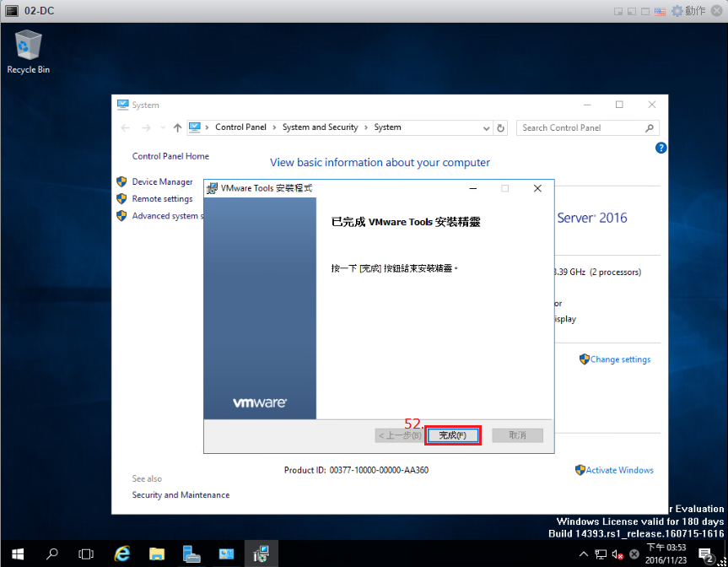
Task: Launch Internet Explorer from taskbar
Action: pyautogui.click(x=122, y=554)
